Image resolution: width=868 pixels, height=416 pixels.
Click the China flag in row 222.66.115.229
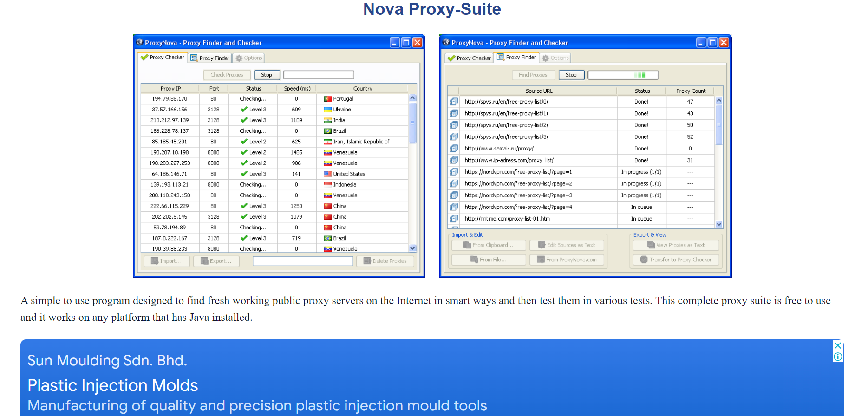click(x=327, y=206)
